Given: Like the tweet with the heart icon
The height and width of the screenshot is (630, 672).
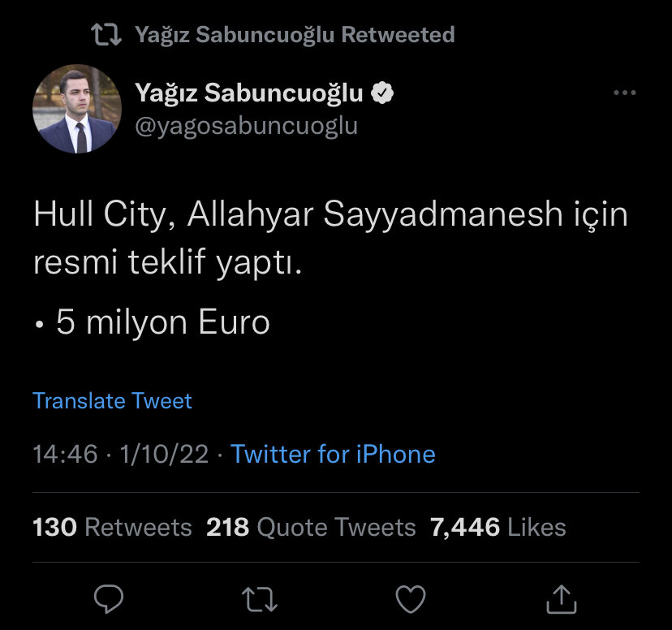Looking at the screenshot, I should [411, 599].
